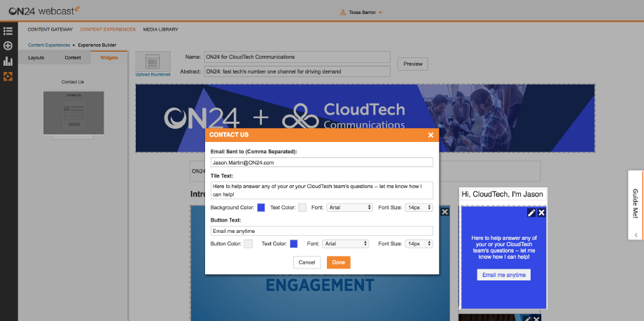Screen dimensions: 644x321
Task: Remove the blue contact tile with X icon
Action: click(542, 212)
